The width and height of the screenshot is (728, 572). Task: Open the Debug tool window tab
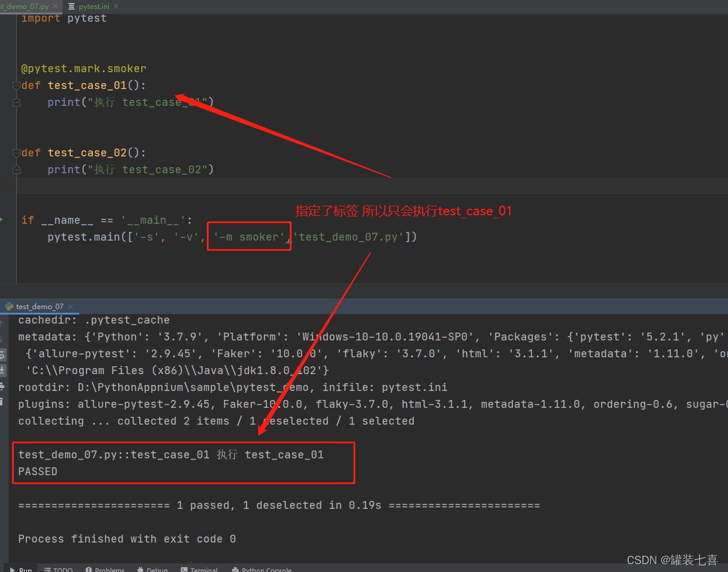pos(153,568)
